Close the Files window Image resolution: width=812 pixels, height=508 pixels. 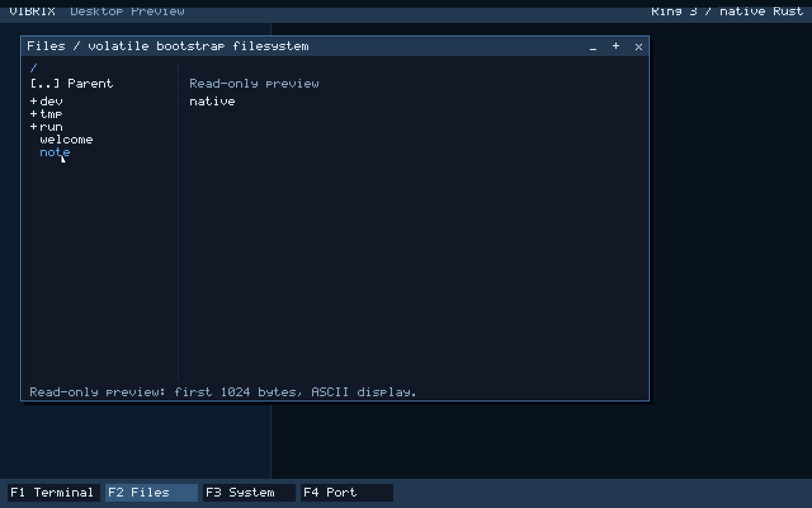(x=639, y=46)
